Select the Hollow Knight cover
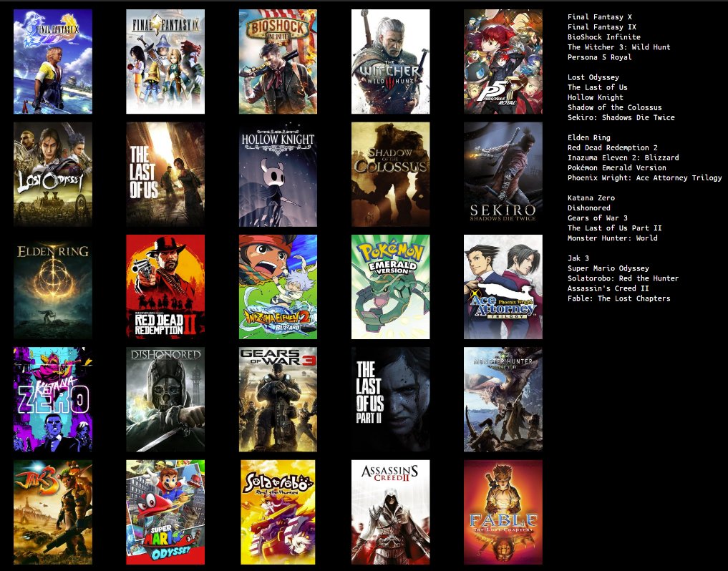 278,174
